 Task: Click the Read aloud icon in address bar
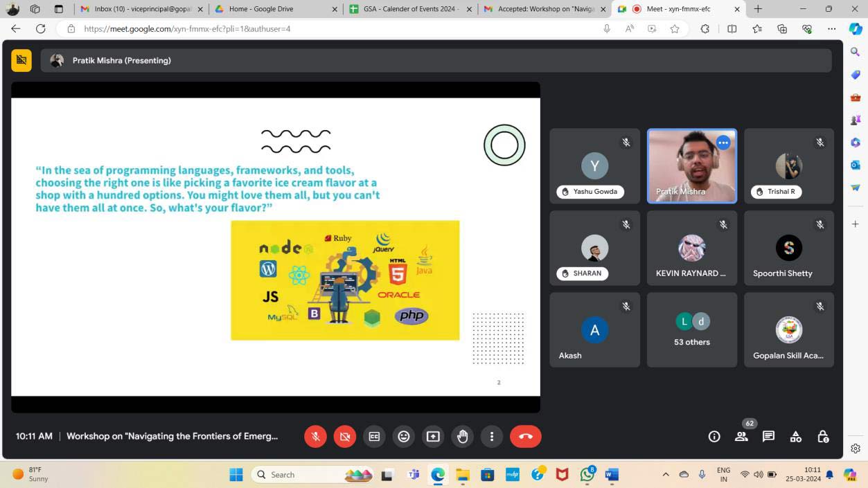pyautogui.click(x=630, y=29)
